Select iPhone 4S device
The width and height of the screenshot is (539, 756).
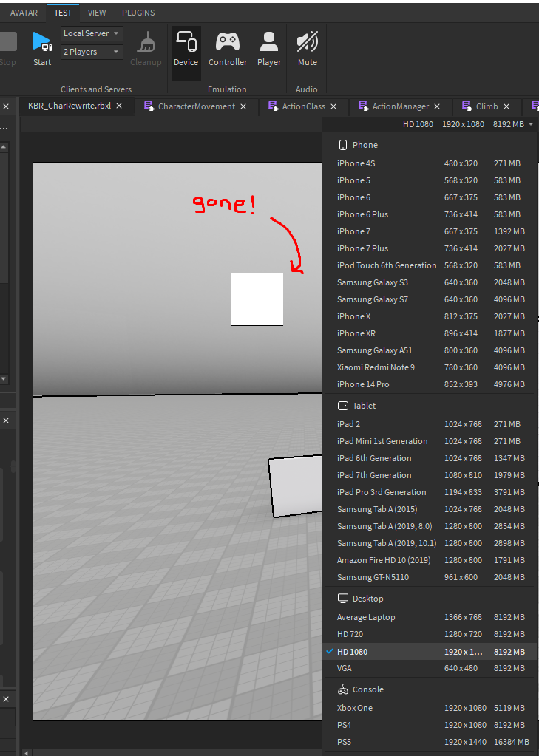430,163
